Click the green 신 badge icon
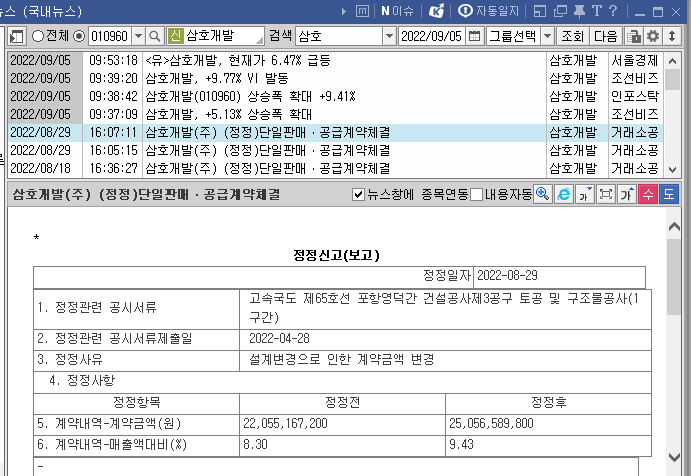 pyautogui.click(x=175, y=36)
